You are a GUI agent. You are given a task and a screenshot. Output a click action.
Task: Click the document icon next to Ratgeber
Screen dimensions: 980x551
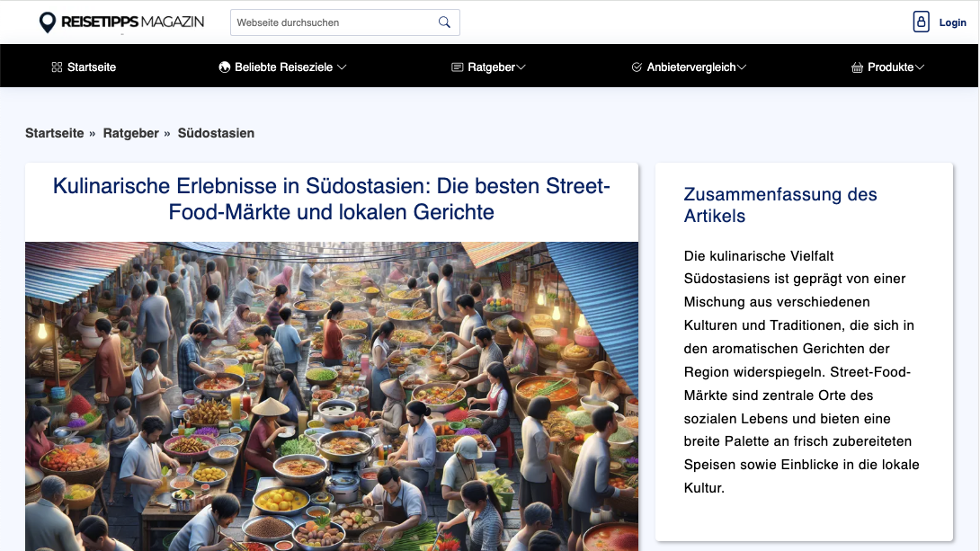tap(456, 66)
